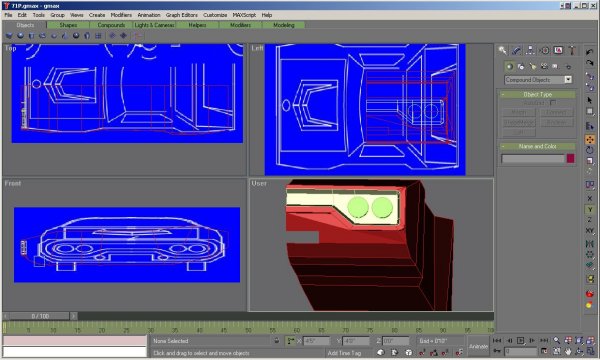Click the Add Time Tag label

[x=344, y=353]
